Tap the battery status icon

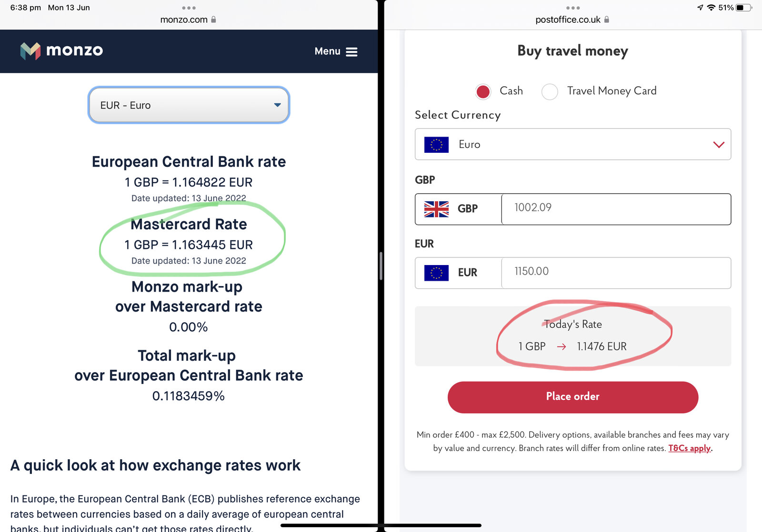pyautogui.click(x=743, y=8)
